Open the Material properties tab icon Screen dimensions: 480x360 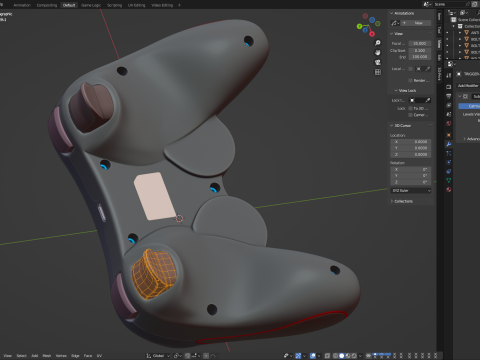tap(449, 190)
